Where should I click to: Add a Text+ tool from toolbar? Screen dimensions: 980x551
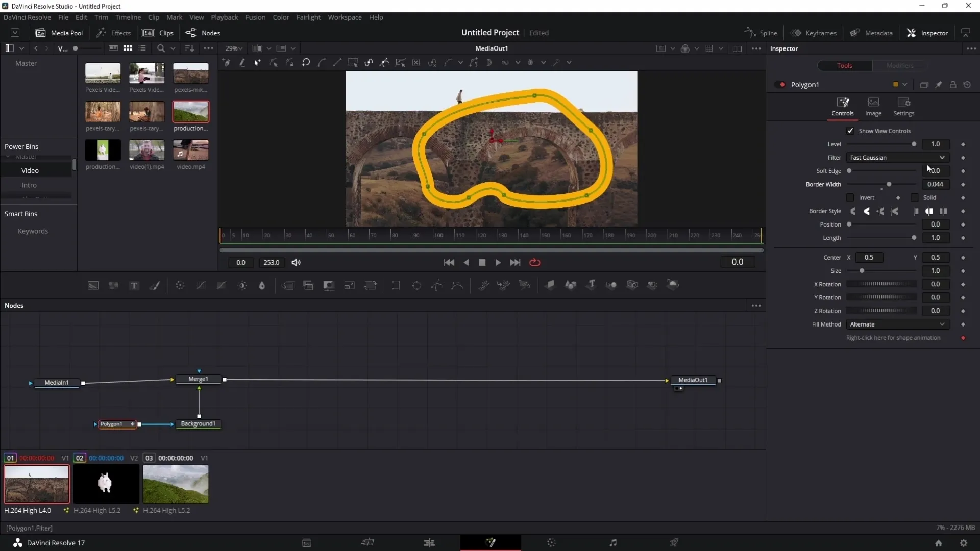(x=134, y=285)
